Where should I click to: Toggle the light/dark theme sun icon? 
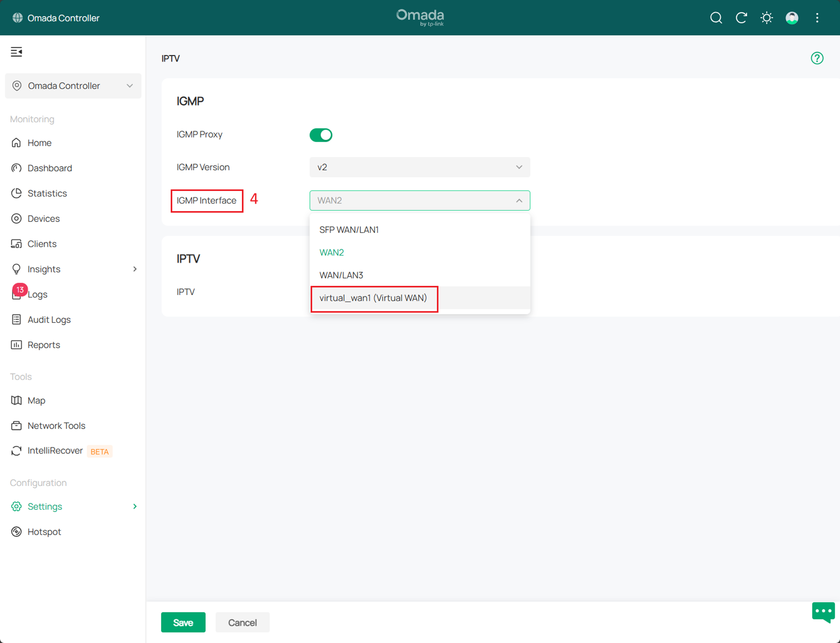[767, 18]
